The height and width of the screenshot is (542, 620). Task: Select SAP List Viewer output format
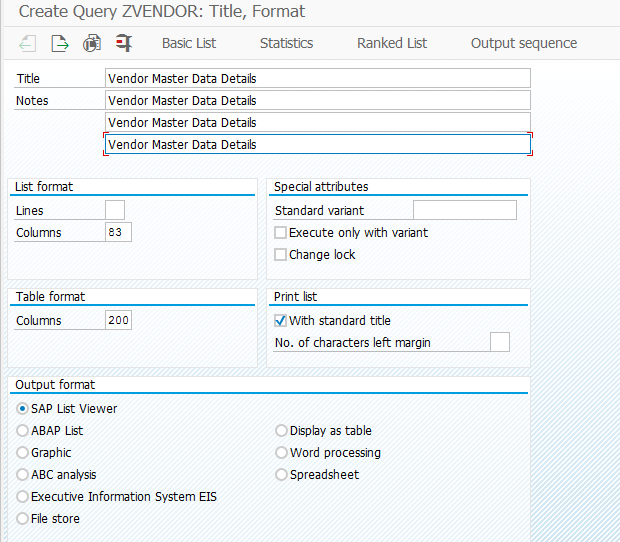[23, 408]
